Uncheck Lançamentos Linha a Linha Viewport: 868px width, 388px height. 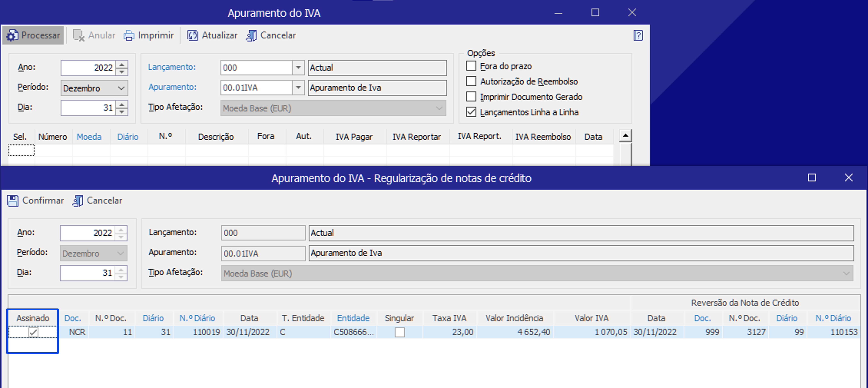click(471, 112)
